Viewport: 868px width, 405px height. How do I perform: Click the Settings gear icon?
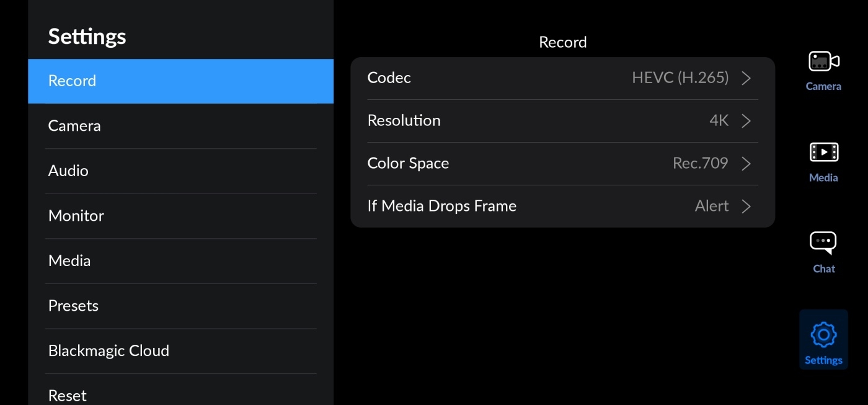click(823, 336)
